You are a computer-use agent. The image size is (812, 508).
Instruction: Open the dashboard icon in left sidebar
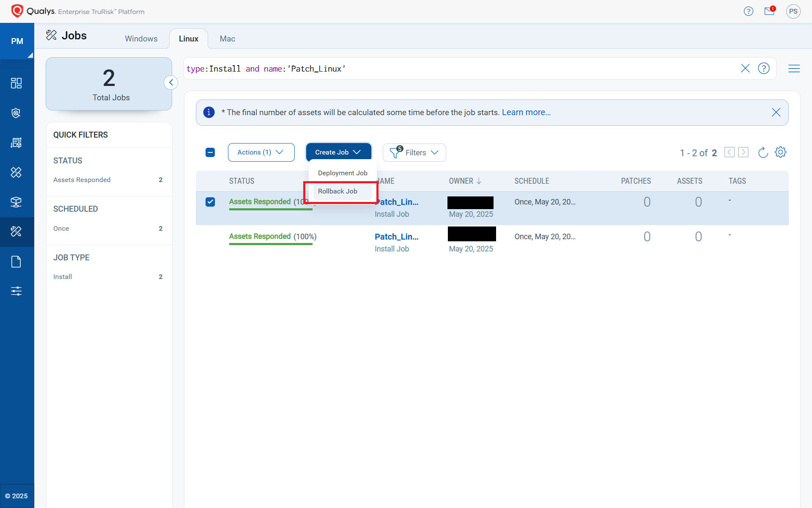pyautogui.click(x=16, y=83)
